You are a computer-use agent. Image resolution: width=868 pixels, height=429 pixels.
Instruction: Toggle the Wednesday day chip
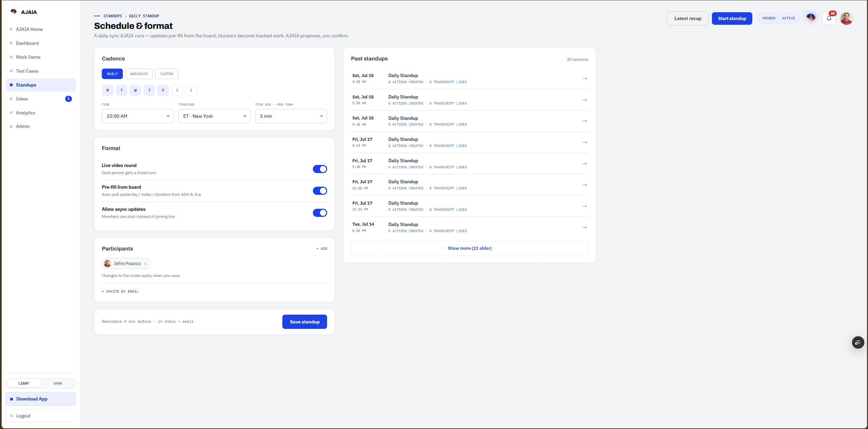click(x=135, y=90)
